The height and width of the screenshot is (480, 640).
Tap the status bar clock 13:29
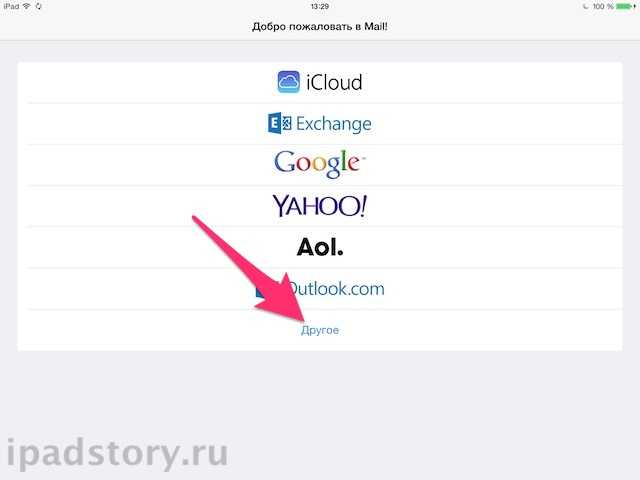click(x=320, y=7)
